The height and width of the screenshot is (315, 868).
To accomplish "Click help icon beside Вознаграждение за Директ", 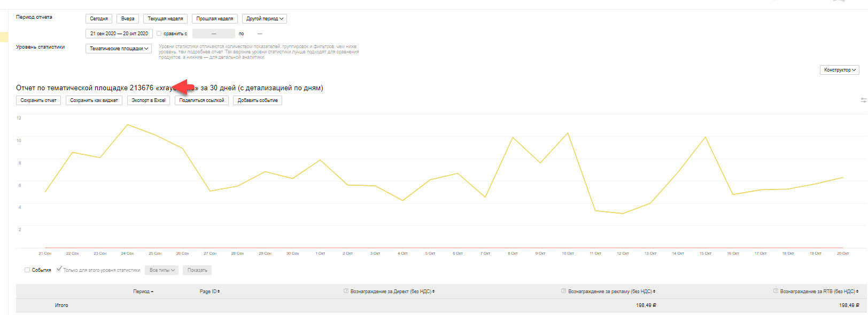I will [346, 291].
